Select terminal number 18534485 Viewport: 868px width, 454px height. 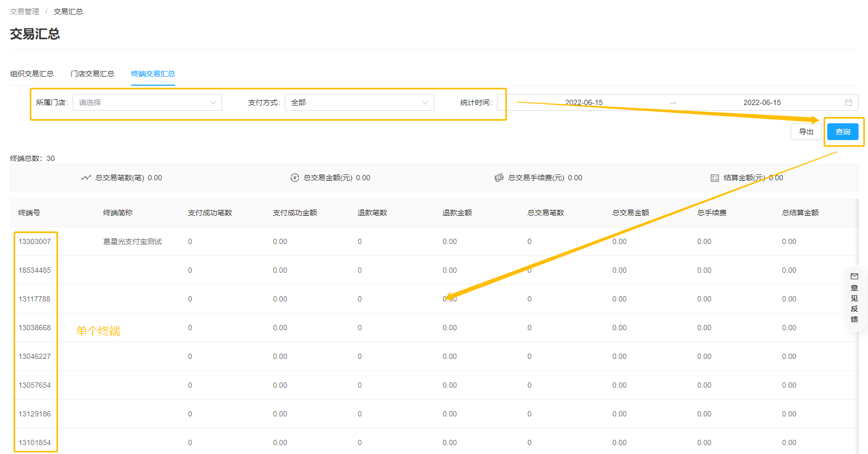tap(34, 270)
